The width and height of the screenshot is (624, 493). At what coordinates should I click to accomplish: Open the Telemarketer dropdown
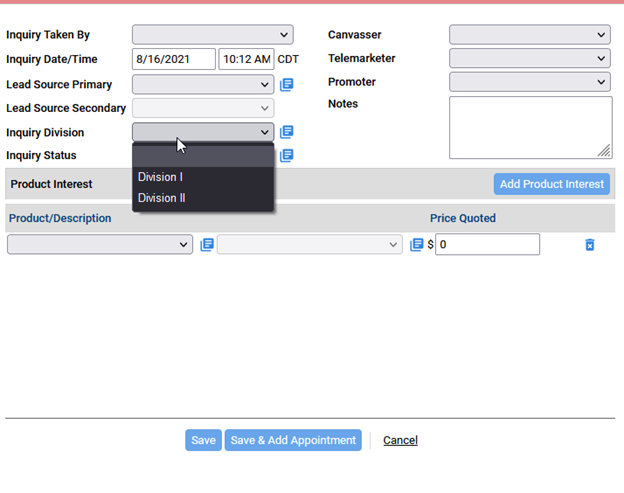click(530, 58)
